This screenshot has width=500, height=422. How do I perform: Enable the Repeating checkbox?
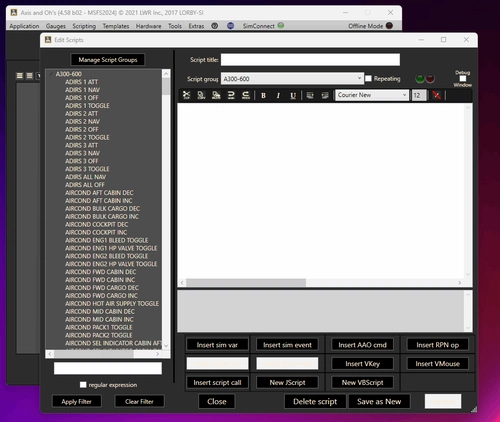[368, 78]
